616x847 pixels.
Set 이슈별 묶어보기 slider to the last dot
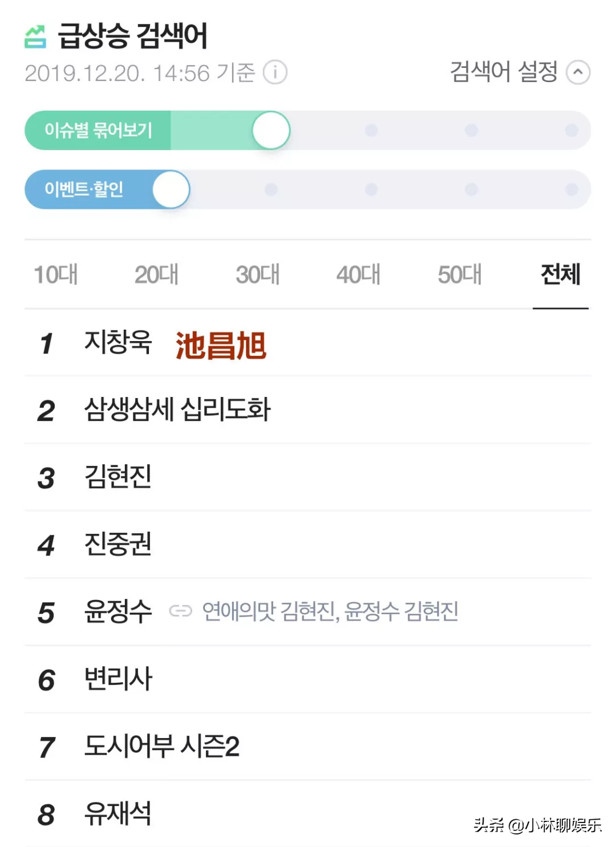tap(572, 130)
